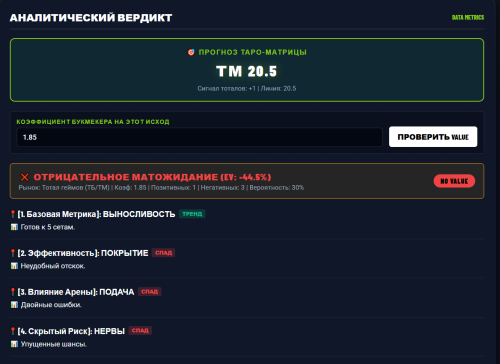Click the heading [3. Влияние Арены]: ПОДАЧА

[76, 292]
